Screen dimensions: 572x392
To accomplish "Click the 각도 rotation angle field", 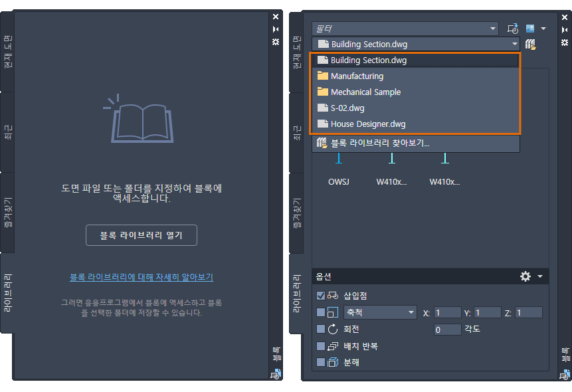I will (448, 330).
